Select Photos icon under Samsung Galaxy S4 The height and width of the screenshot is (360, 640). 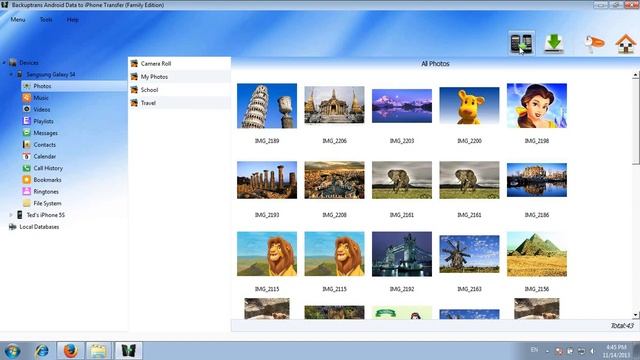click(x=27, y=86)
